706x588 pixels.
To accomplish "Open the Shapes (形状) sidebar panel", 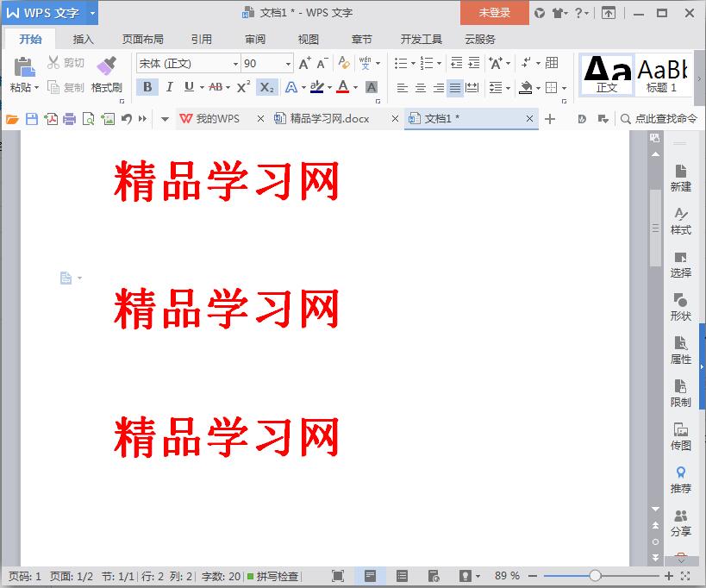I will (x=680, y=306).
